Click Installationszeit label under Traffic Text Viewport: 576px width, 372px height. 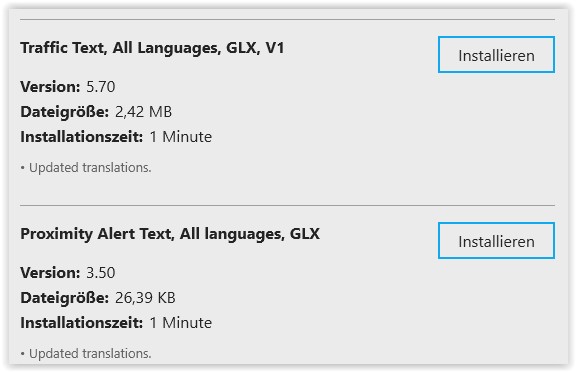click(82, 137)
